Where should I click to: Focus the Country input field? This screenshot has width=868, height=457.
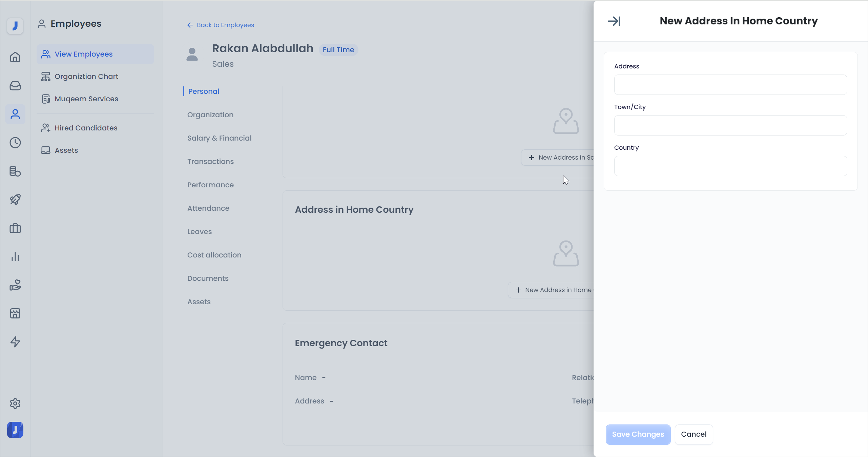[730, 166]
